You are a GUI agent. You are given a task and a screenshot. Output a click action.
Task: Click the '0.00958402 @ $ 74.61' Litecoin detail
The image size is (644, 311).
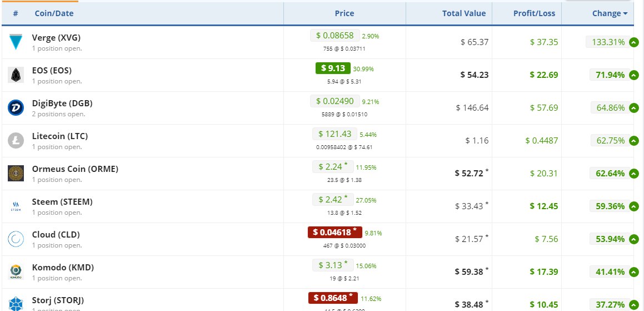[344, 147]
